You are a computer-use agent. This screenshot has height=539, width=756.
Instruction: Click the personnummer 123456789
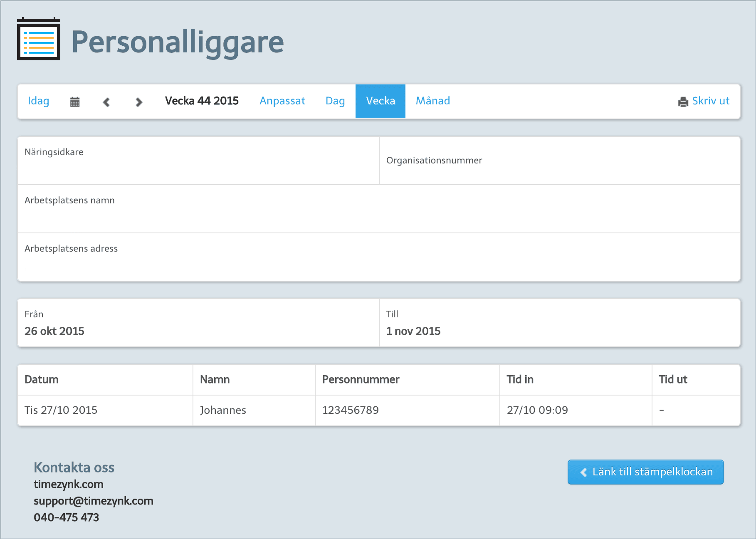point(351,410)
